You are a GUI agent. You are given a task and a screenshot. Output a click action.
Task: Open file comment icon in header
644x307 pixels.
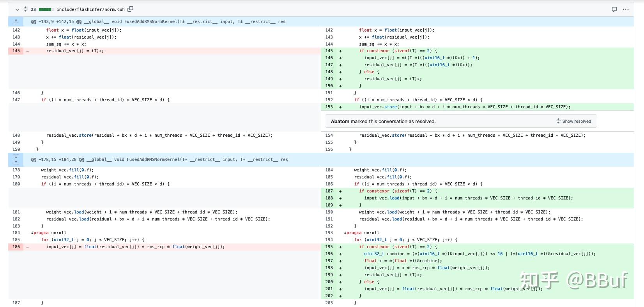click(614, 9)
